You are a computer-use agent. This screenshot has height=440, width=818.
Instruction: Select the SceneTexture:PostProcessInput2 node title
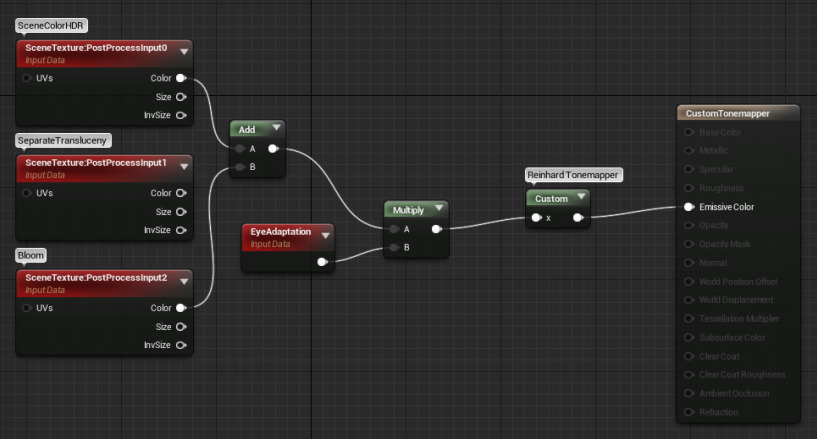point(96,277)
